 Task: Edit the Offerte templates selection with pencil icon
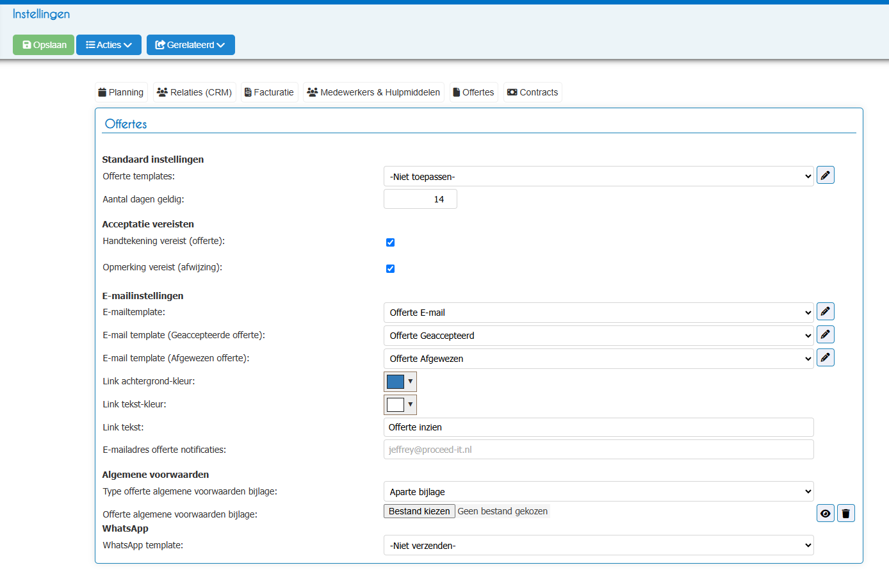(x=826, y=176)
